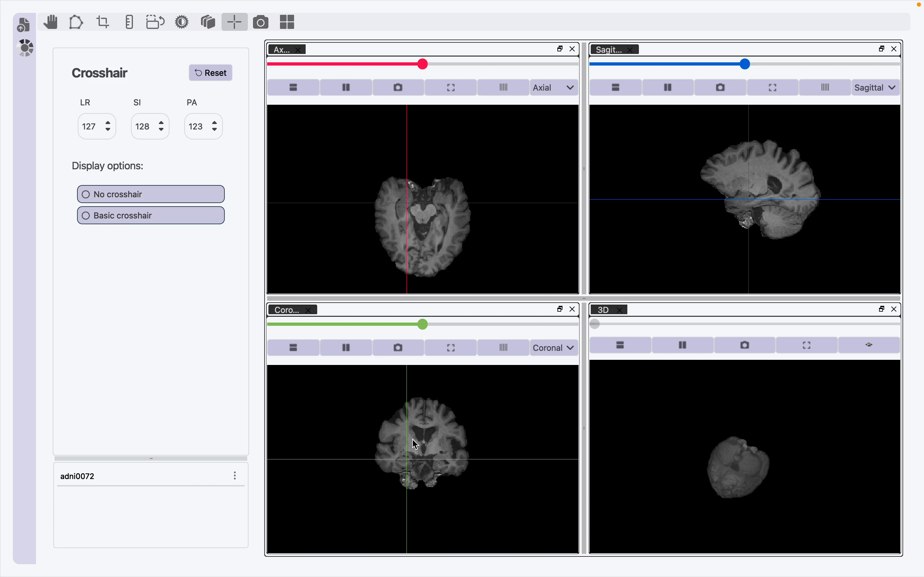Activate the polygon segmentation tool

pyautogui.click(x=76, y=22)
